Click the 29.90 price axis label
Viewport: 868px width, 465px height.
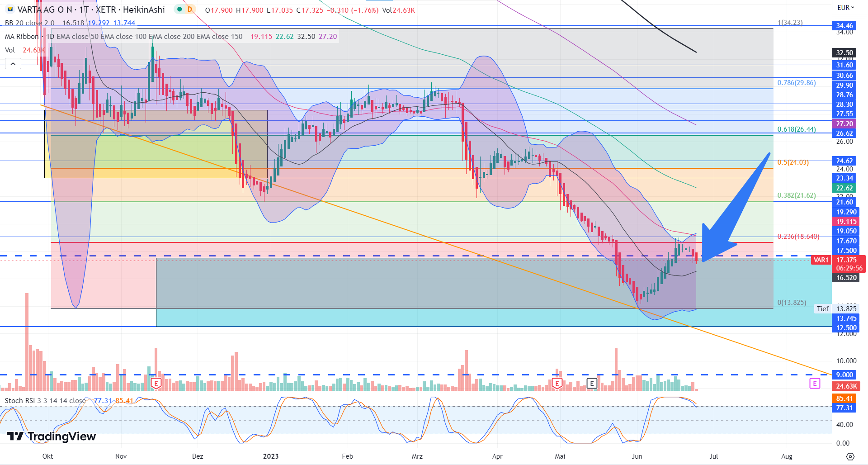pos(844,85)
